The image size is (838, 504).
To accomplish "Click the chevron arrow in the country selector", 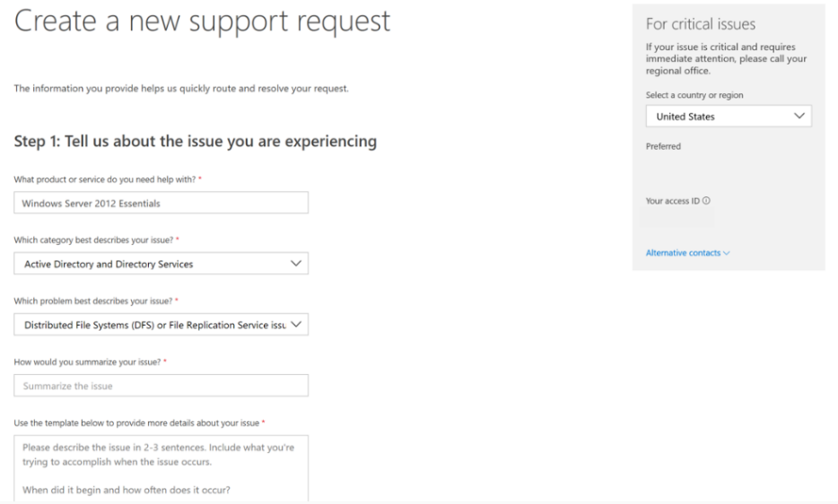I will (x=799, y=116).
